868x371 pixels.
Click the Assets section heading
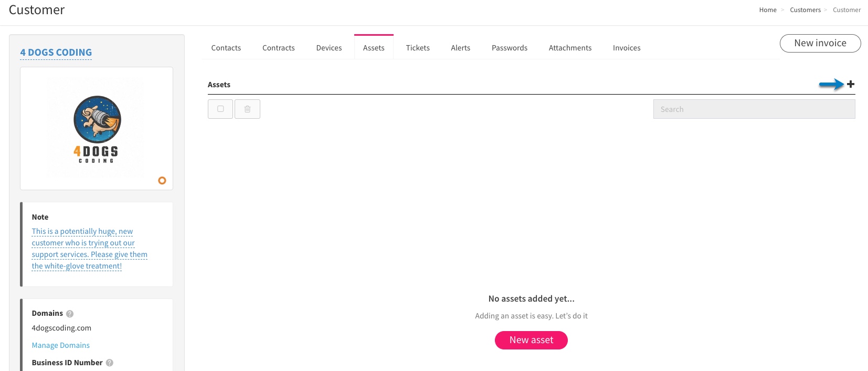click(x=219, y=85)
